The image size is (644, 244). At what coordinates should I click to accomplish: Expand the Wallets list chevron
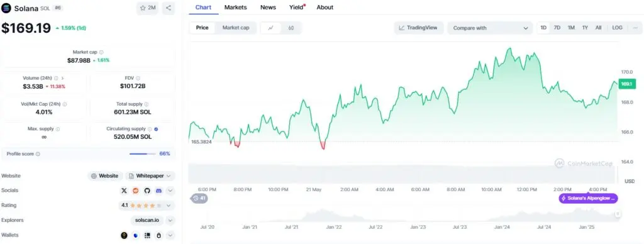click(x=170, y=235)
